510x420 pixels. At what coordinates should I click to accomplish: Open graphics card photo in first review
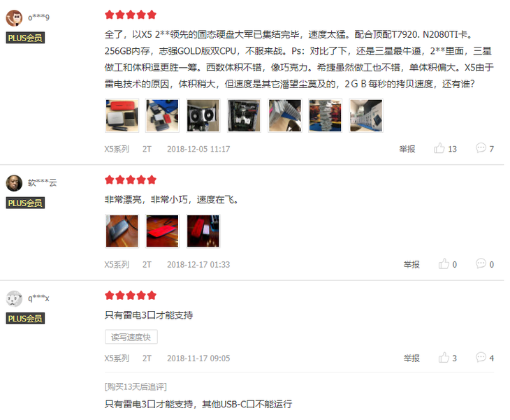(x=203, y=115)
